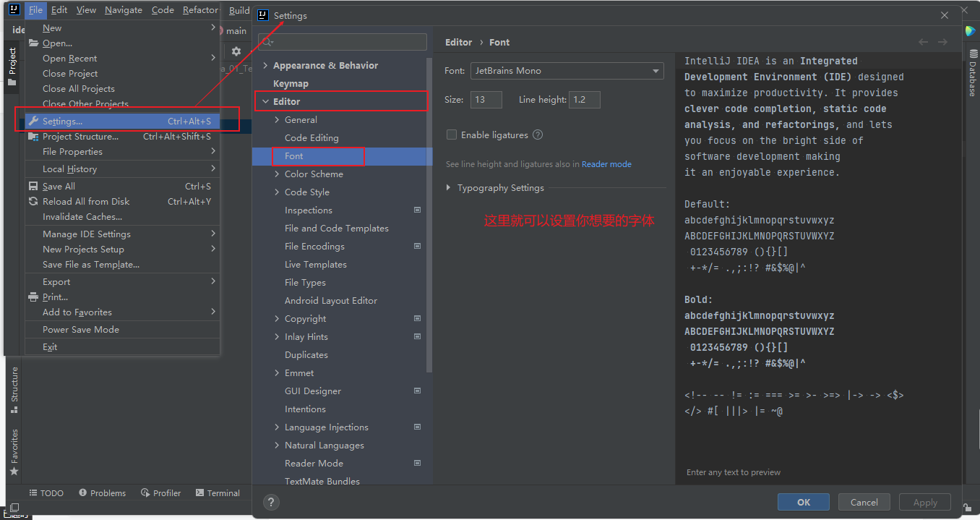Open the Navigate menu

click(x=123, y=10)
